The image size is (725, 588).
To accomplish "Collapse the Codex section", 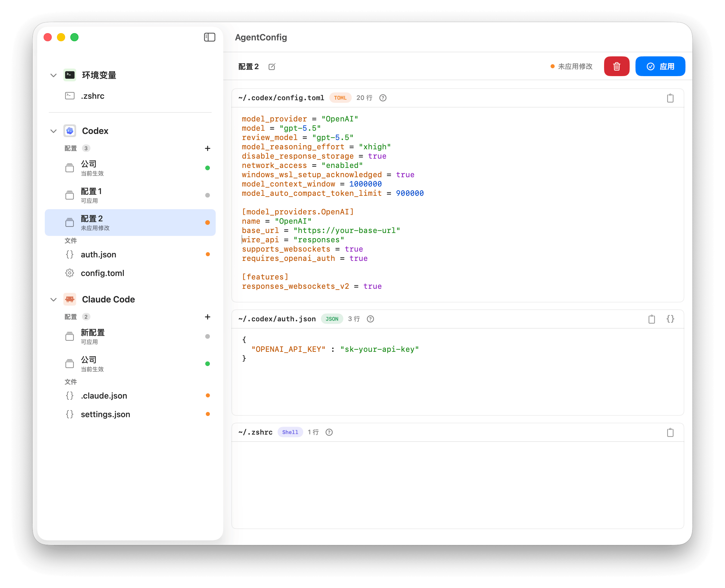I will (x=53, y=131).
